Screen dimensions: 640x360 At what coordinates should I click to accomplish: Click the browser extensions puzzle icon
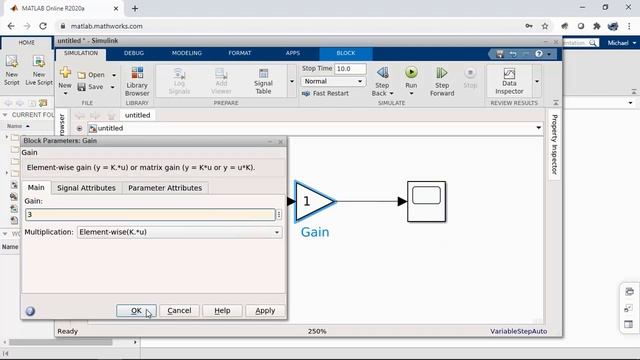[x=597, y=26]
